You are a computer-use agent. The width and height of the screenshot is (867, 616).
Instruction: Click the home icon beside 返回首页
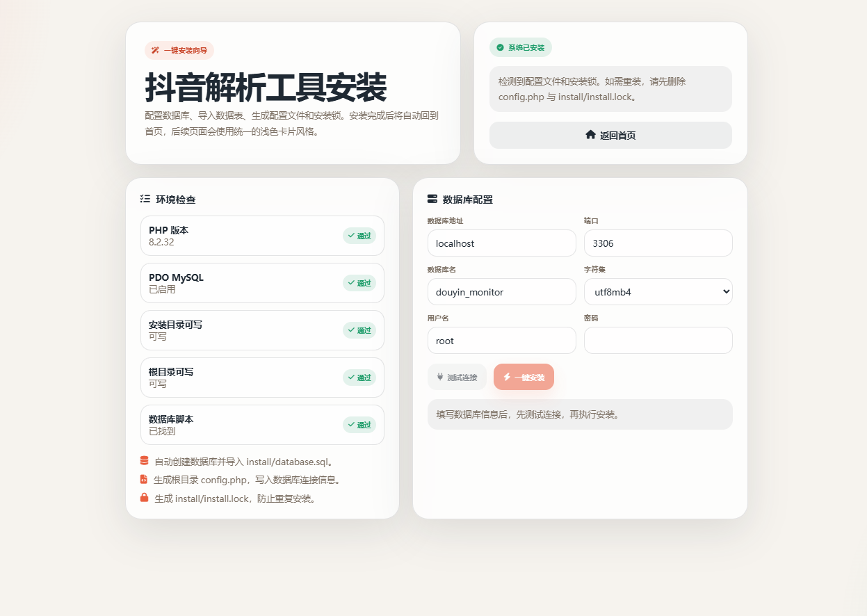(x=590, y=135)
